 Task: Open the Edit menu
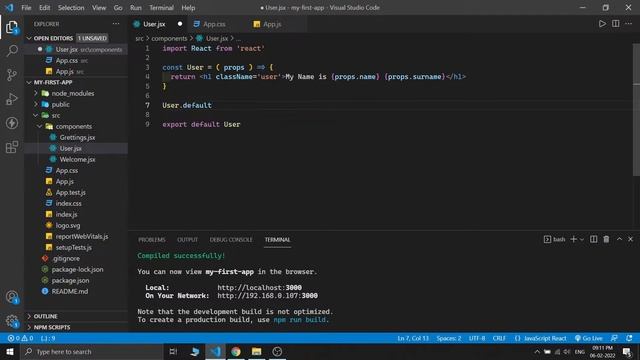(44, 8)
